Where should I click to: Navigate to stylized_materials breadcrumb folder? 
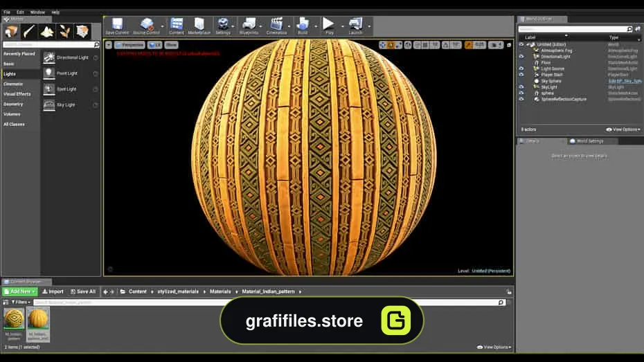point(178,291)
